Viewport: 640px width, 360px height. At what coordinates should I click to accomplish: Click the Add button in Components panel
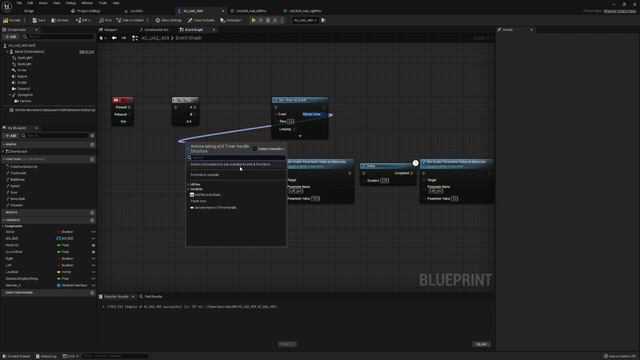(11, 37)
